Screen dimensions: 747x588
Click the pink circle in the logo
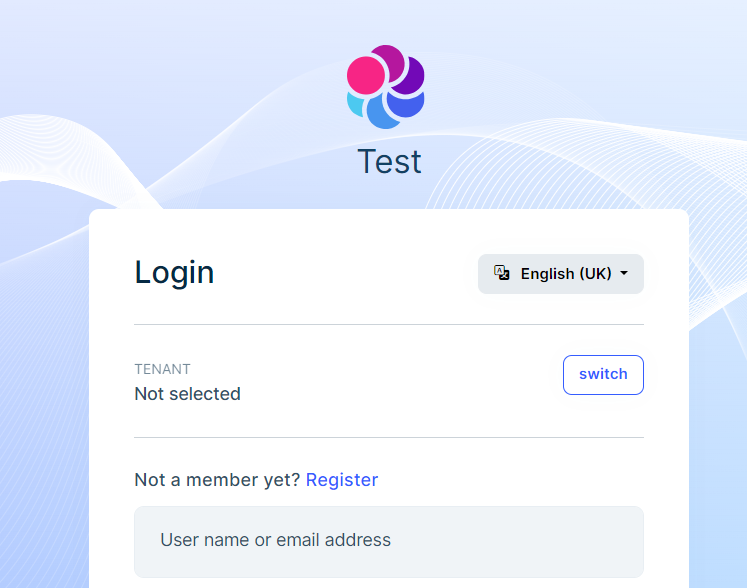[x=365, y=75]
